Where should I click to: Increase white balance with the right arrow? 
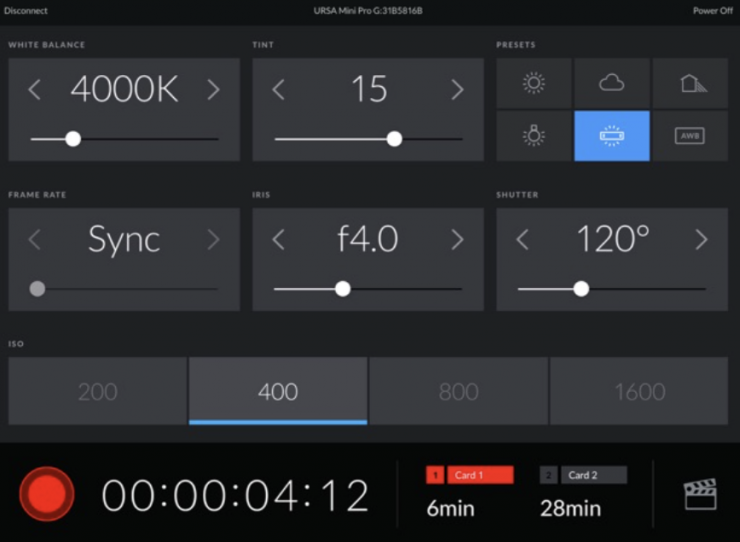click(213, 90)
